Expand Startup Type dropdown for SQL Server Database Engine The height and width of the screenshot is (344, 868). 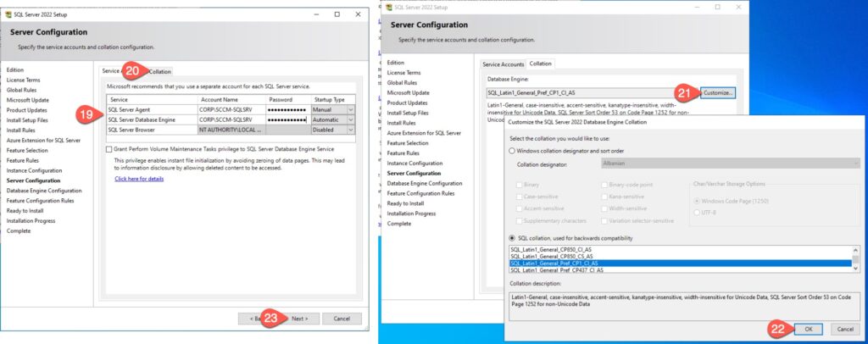351,120
